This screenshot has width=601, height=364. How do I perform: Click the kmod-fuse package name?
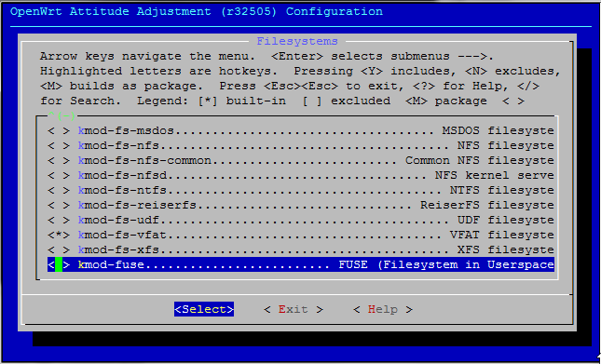pyautogui.click(x=111, y=265)
